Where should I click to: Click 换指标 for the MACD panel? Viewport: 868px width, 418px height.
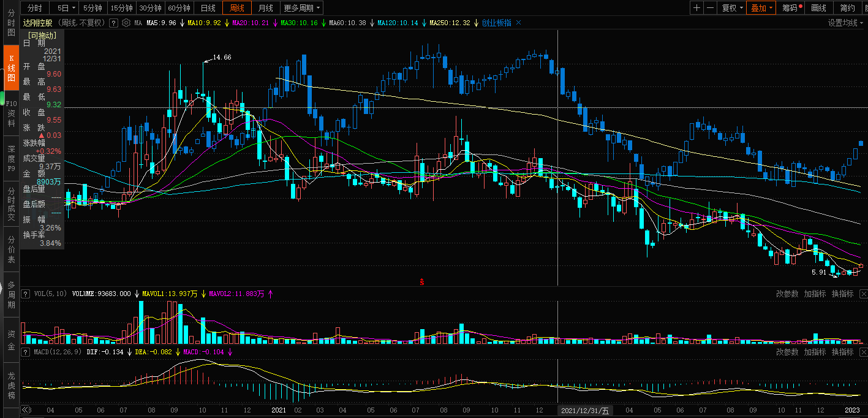tap(842, 352)
